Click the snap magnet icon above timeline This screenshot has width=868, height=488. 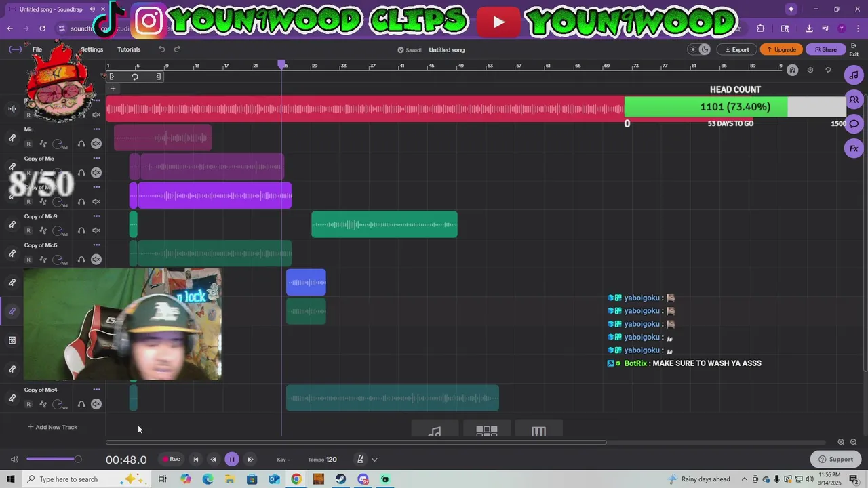coord(792,70)
